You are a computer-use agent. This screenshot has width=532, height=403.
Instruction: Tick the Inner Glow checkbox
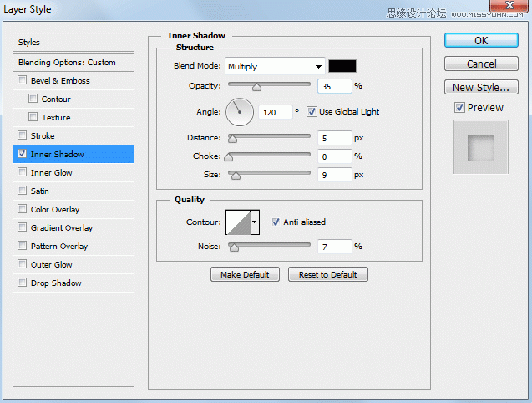22,172
